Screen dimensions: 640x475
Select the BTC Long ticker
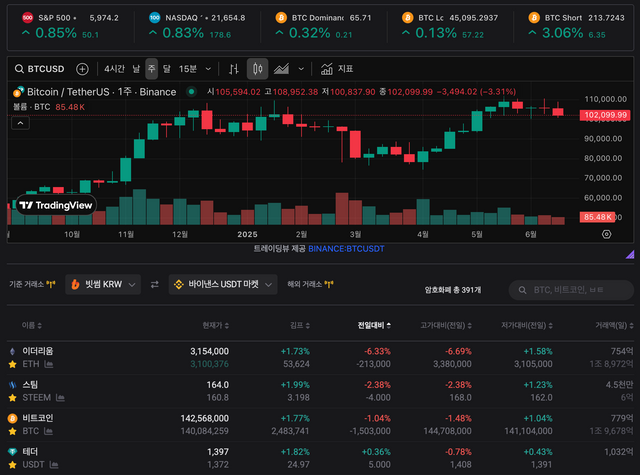click(450, 26)
